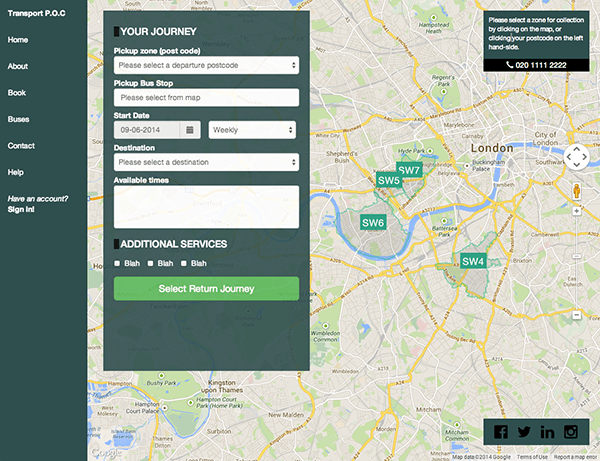Tick the second Blah checkbox
Image resolution: width=600 pixels, height=461 pixels.
tap(150, 263)
